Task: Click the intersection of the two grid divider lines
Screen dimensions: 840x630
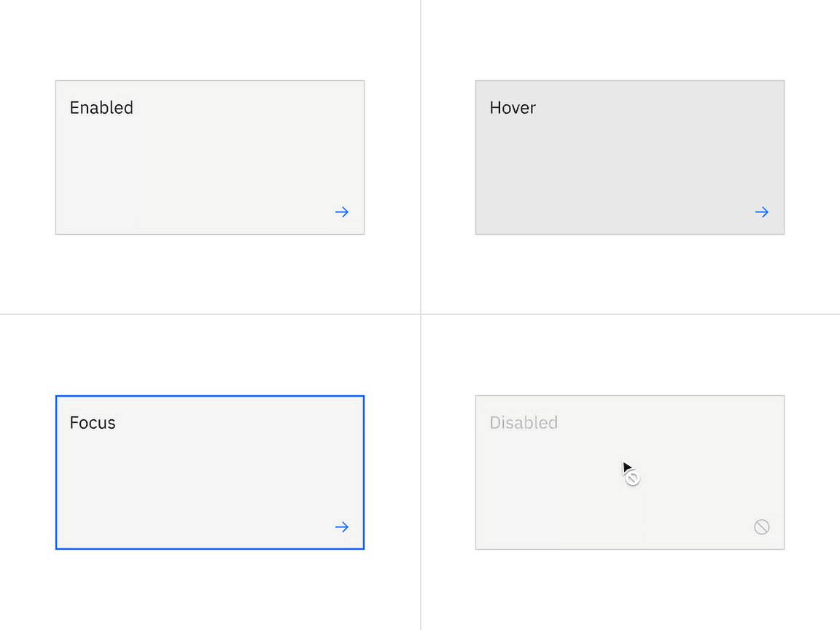Action: coord(421,314)
